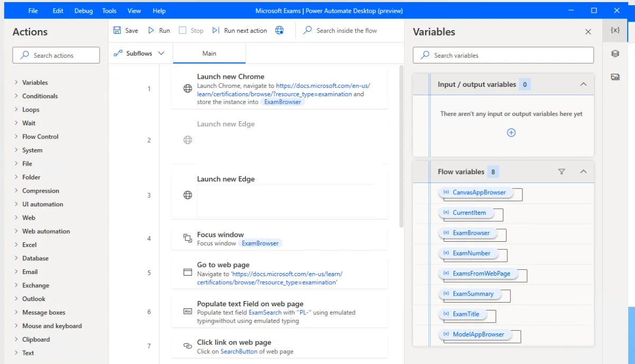Open the Help menu

tap(159, 11)
